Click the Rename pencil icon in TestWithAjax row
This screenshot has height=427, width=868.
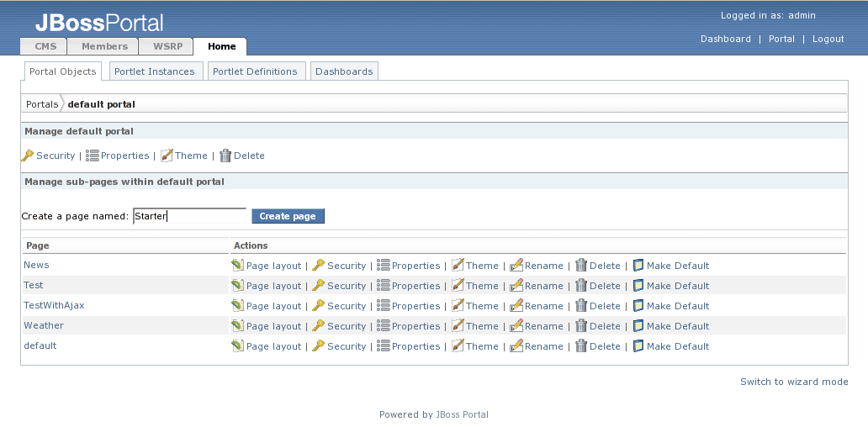[516, 306]
